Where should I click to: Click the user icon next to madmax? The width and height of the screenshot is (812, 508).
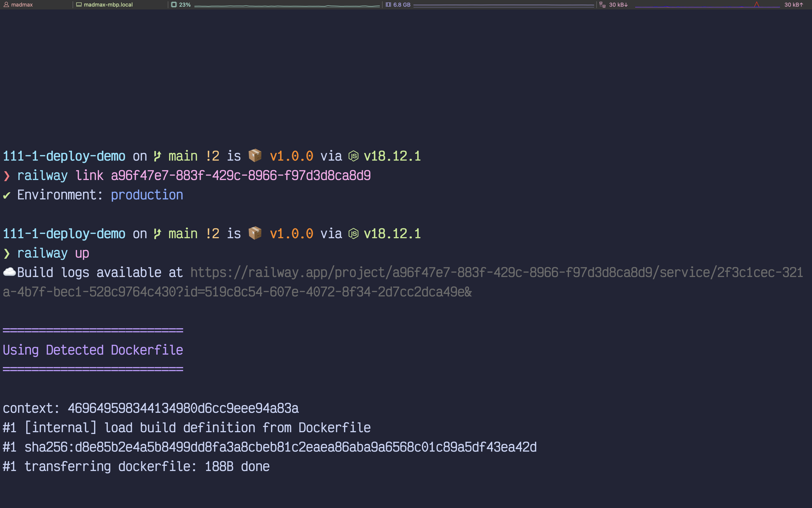pos(6,5)
